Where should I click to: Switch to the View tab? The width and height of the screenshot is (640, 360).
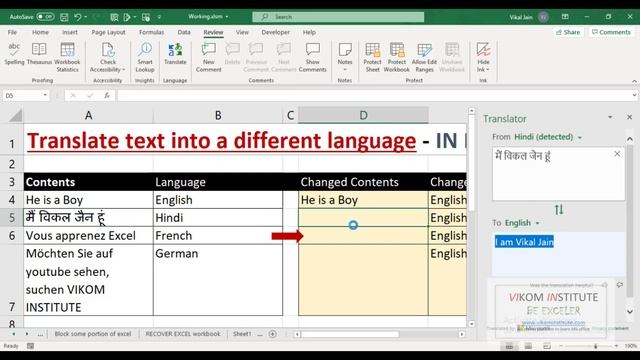point(242,32)
